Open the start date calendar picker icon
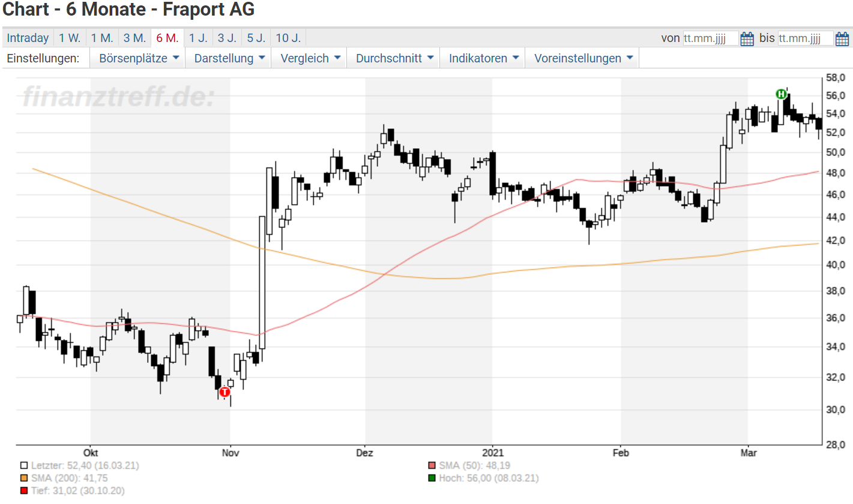This screenshot has width=853, height=504. [x=747, y=39]
